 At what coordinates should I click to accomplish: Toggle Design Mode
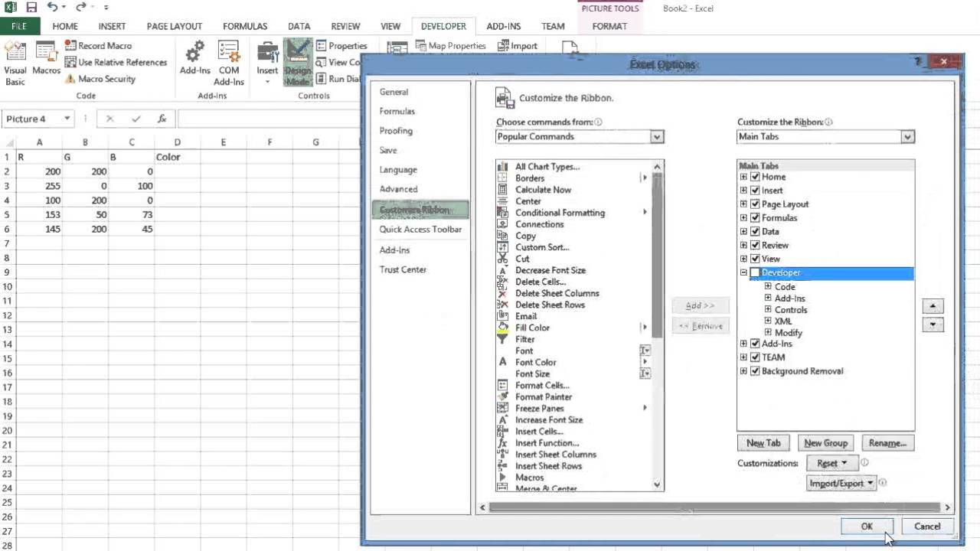(x=298, y=63)
